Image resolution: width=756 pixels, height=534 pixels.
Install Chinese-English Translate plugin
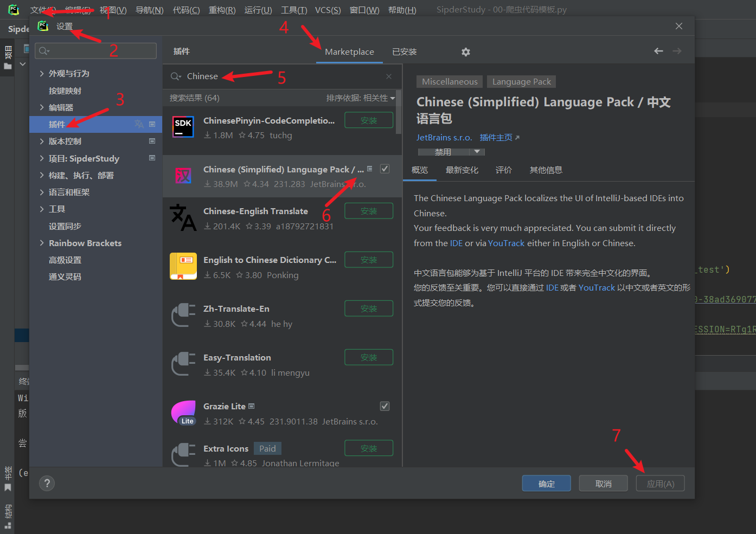369,211
